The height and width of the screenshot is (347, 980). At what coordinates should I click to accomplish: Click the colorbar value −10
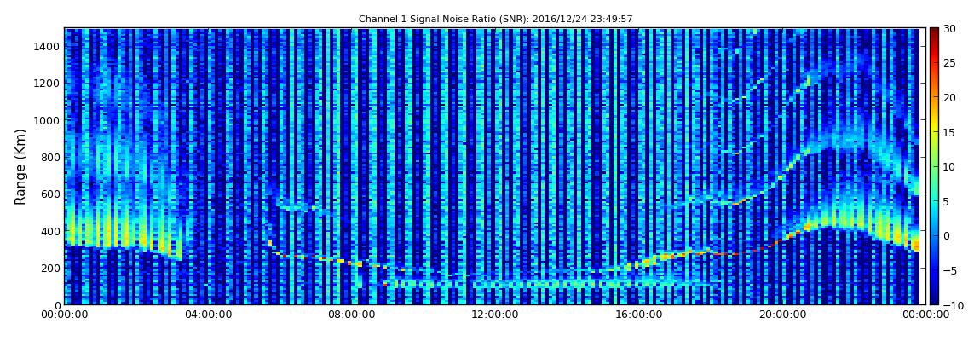coord(951,304)
